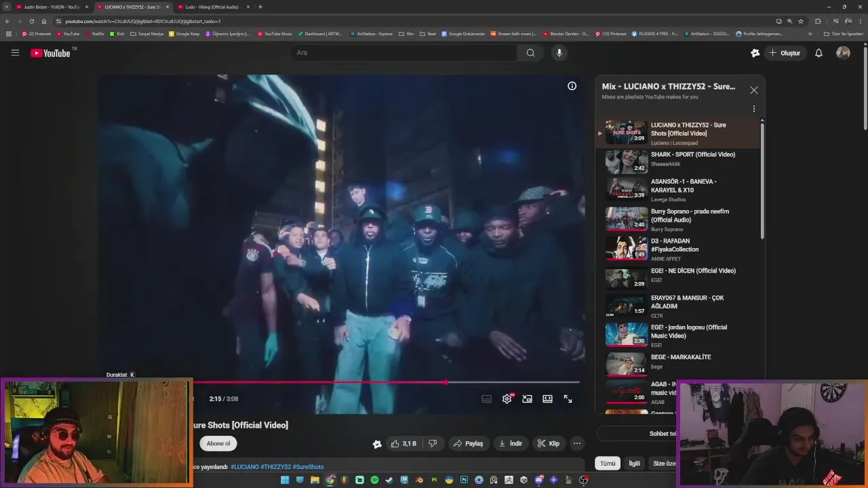Screen dimensions: 868x488
Task: Close the Justin Bieber YUKON tab
Action: click(86, 7)
